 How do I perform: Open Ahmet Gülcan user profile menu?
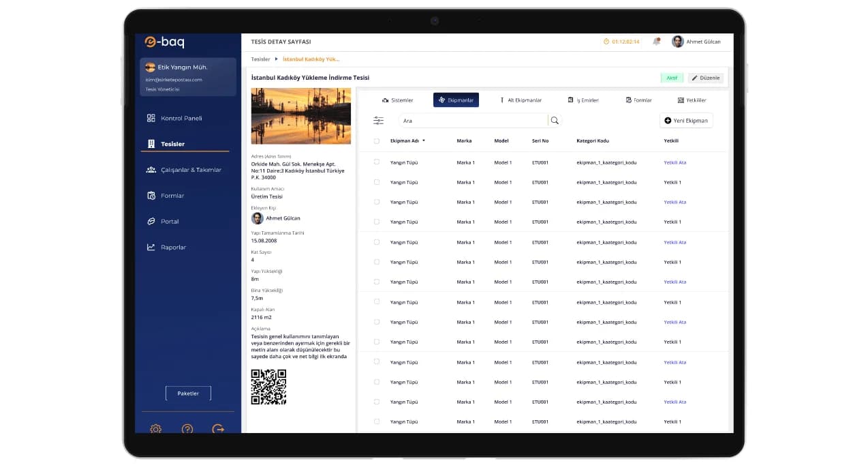(x=696, y=42)
